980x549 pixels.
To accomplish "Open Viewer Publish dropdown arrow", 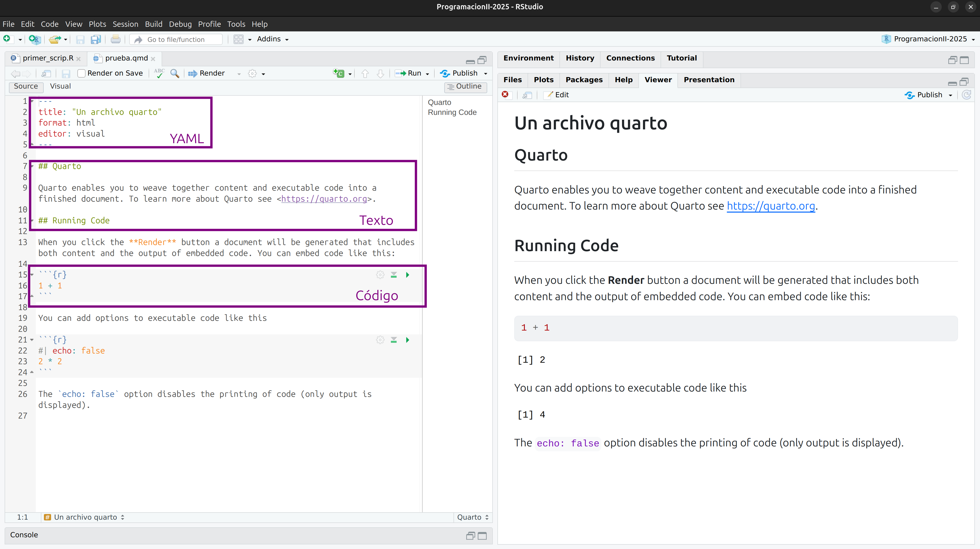I will [950, 95].
